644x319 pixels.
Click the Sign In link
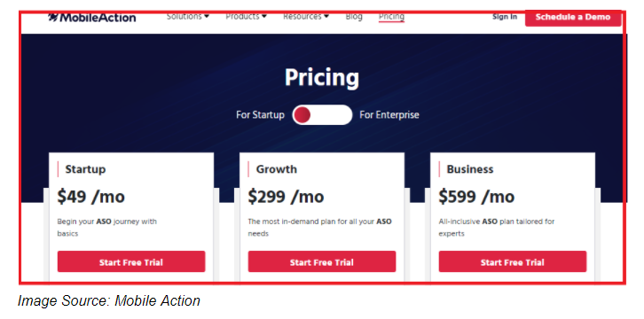point(505,17)
